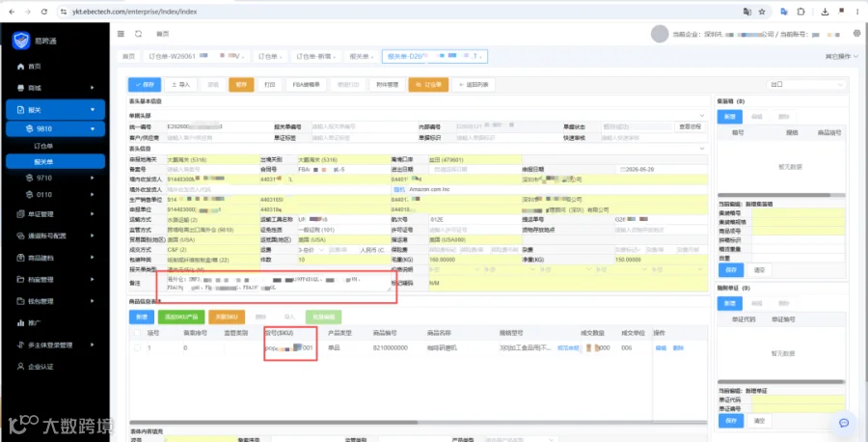Select 报关单 in the sidebar
The height and width of the screenshot is (442, 868).
pos(55,162)
